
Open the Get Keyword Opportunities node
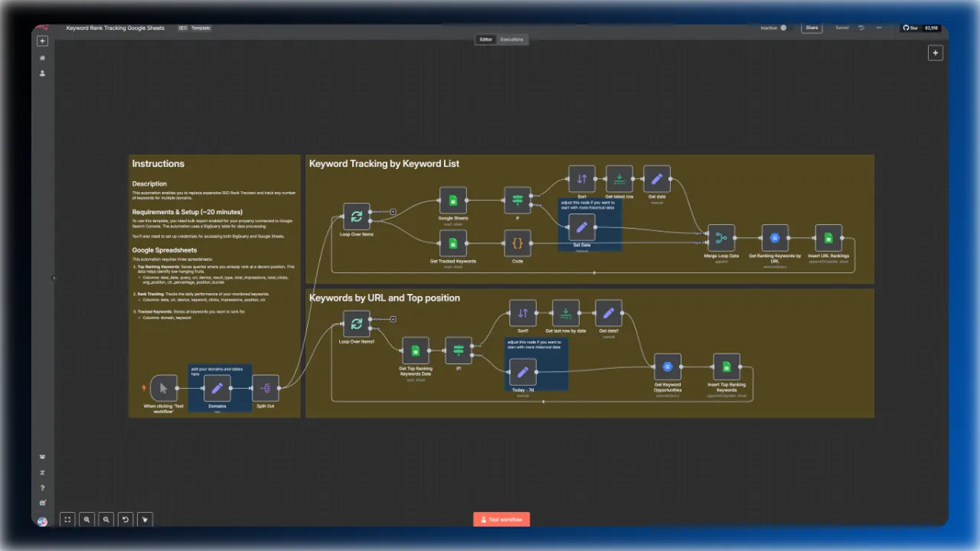(668, 367)
